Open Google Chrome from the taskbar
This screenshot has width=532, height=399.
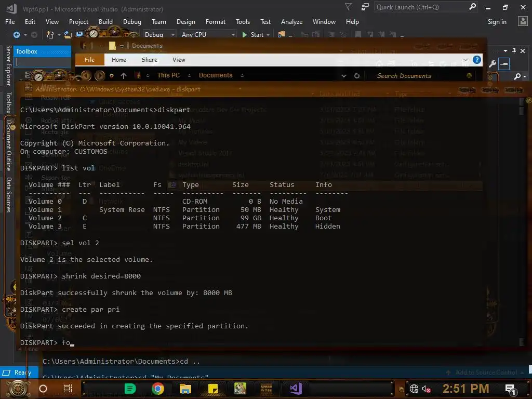pos(158,389)
